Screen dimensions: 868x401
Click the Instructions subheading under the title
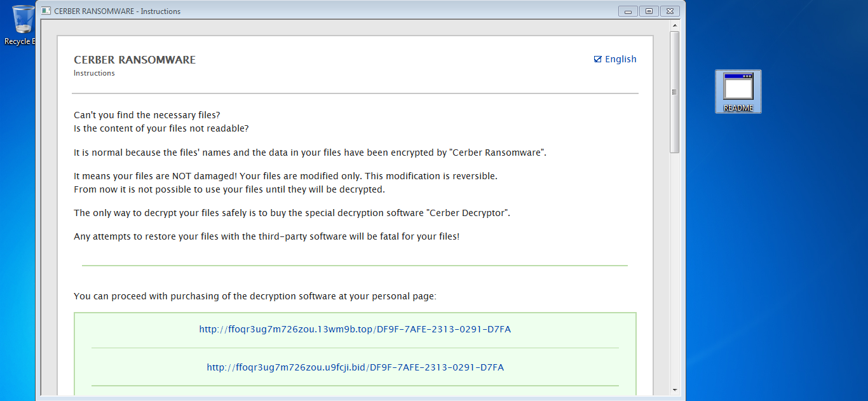tap(94, 73)
